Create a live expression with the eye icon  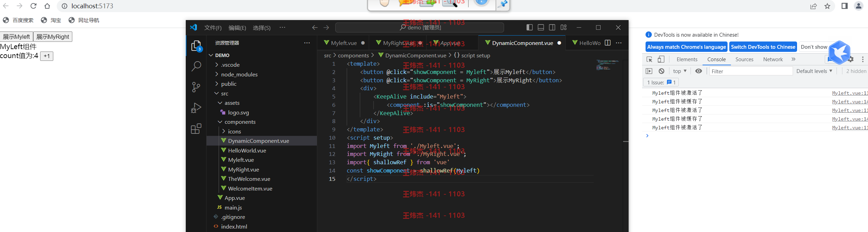coord(698,71)
